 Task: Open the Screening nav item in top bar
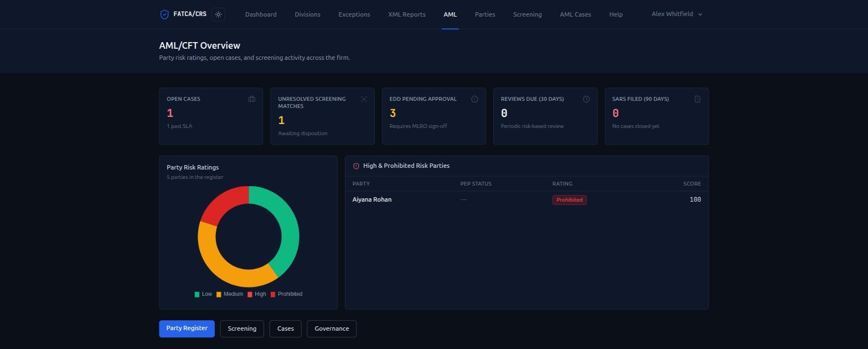[x=527, y=14]
